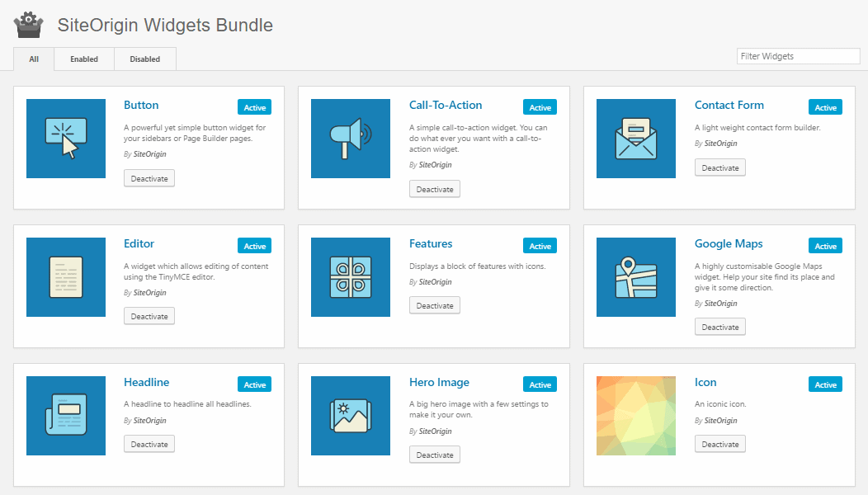Screen dimensions: 868x495
Task: Click the Active badge on Icon widget
Action: click(825, 384)
